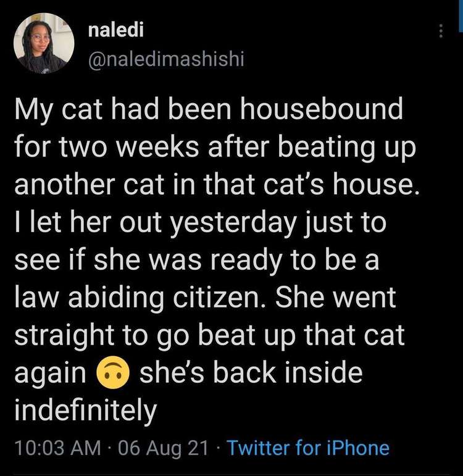Click the Twitter for iPhone source link

point(308,448)
